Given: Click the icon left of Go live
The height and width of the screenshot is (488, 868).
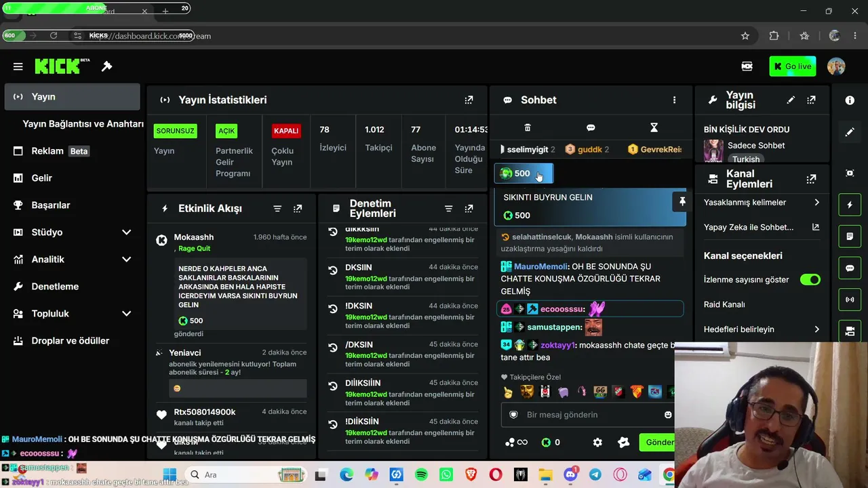Looking at the screenshot, I should (x=747, y=66).
